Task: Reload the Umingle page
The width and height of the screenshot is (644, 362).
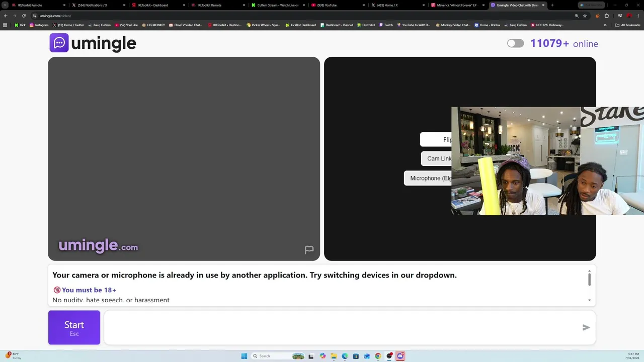Action: (x=24, y=16)
